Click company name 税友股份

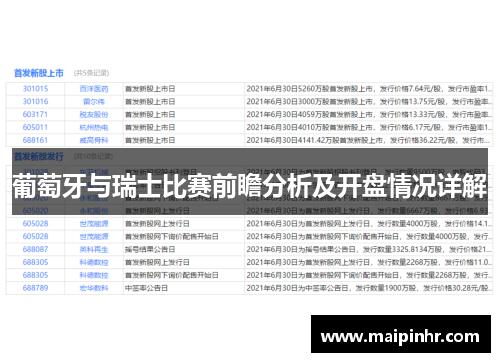(x=94, y=114)
